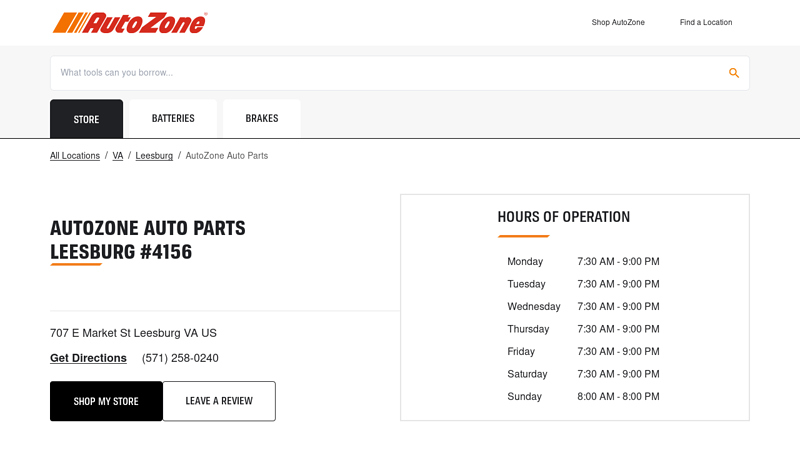Click the Monday hours row
Image resolution: width=800 pixels, height=450 pixels.
[583, 262]
